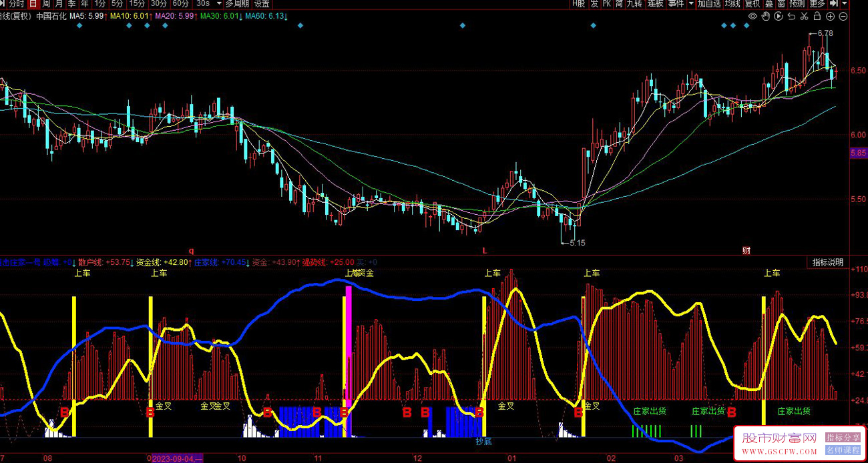The image size is (868, 463).
Task: Click the MA10: 6.01 indicator label
Action: (130, 16)
